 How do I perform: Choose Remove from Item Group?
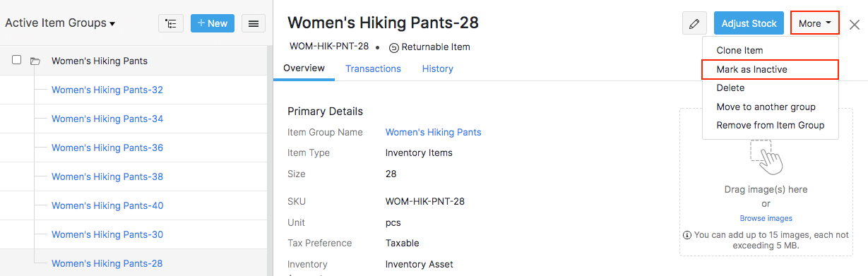coord(770,125)
